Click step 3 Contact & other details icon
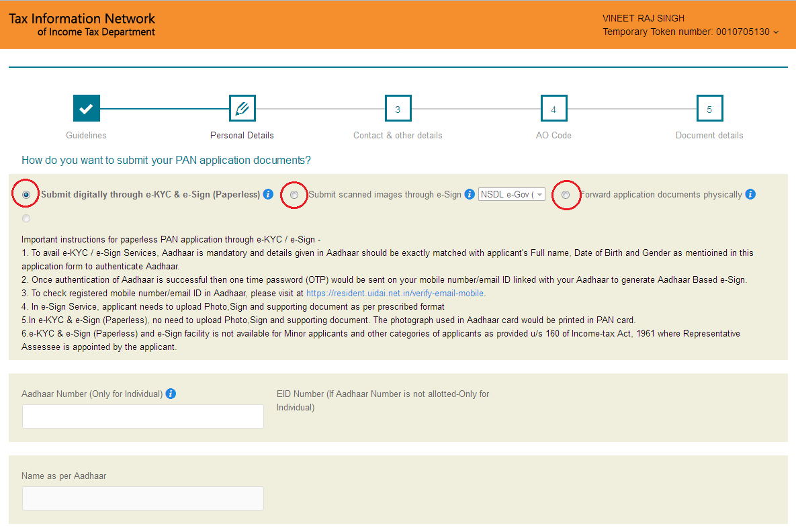 [398, 108]
